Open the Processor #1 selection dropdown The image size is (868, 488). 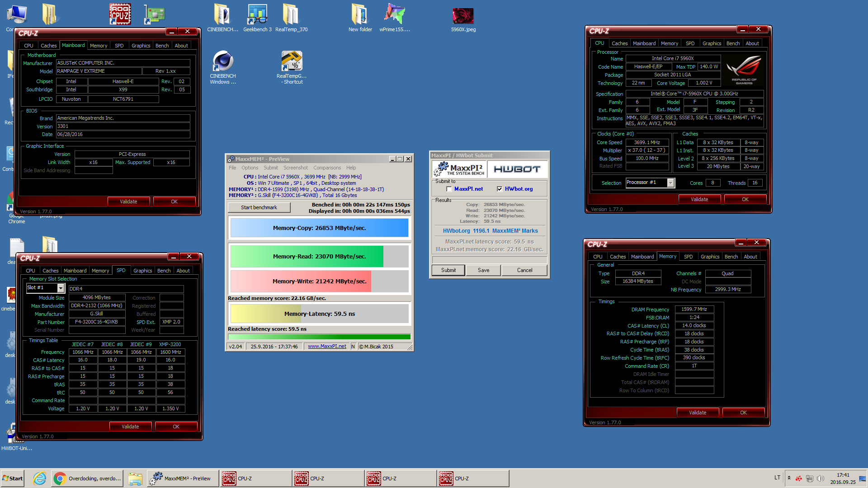671,183
